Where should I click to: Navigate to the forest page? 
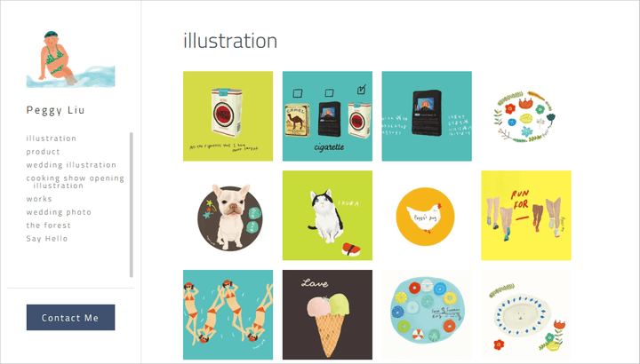tap(48, 226)
